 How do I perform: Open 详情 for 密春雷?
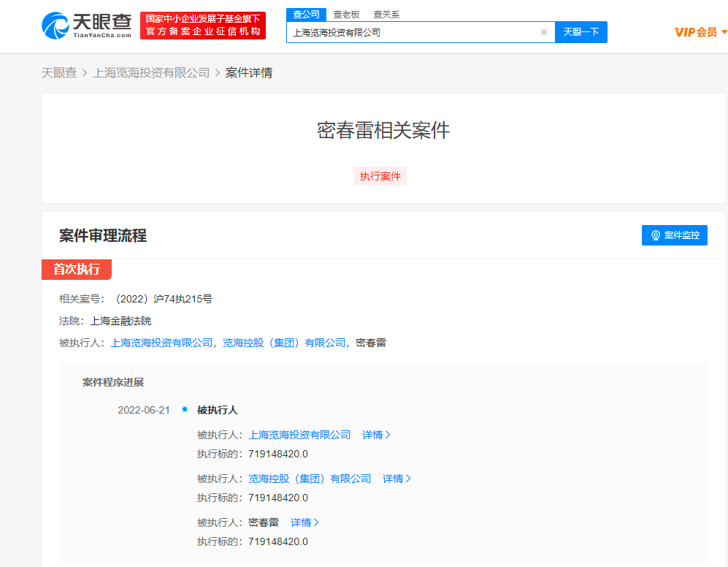304,523
